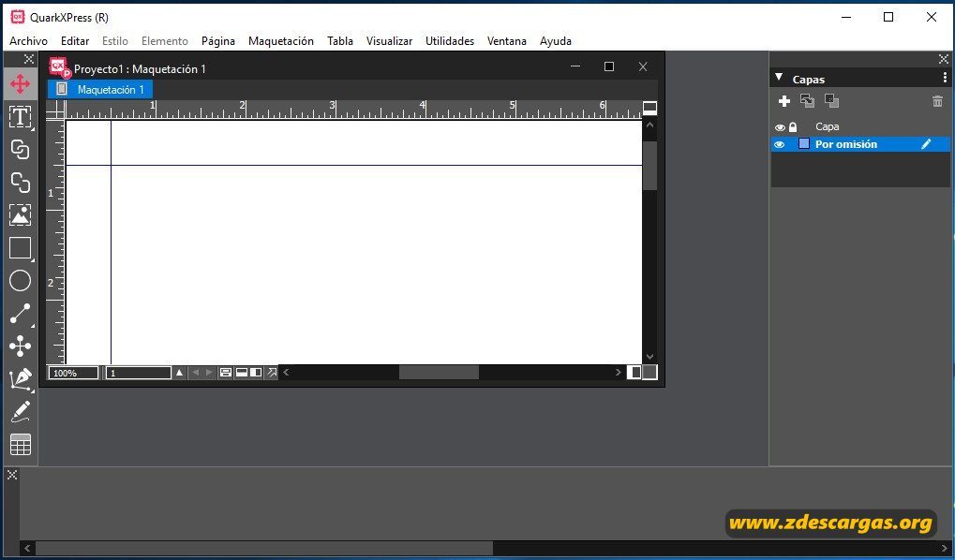This screenshot has height=560, width=955.
Task: Select the text Linking tool
Action: [20, 150]
